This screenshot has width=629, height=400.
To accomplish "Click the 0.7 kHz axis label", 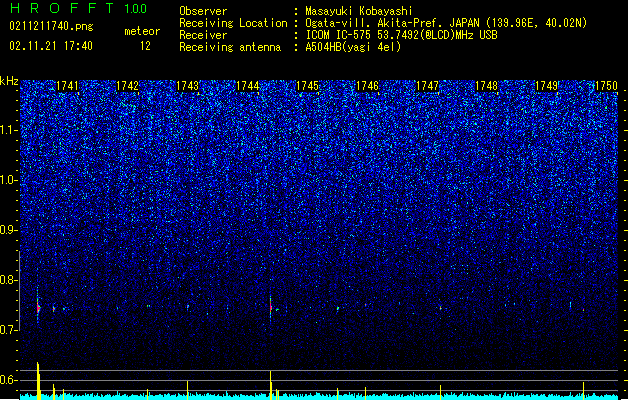I will 8,330.
